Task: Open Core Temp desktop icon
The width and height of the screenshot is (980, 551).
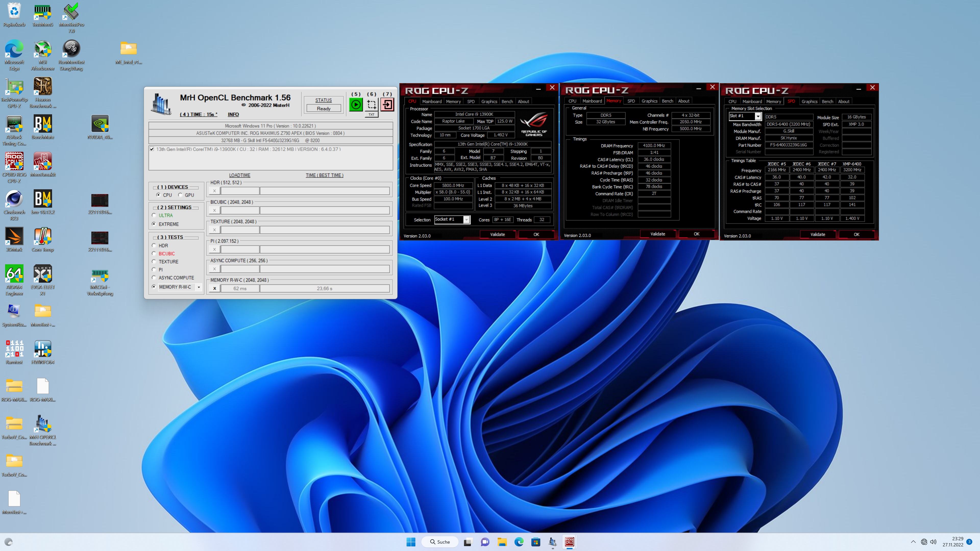Action: 43,240
